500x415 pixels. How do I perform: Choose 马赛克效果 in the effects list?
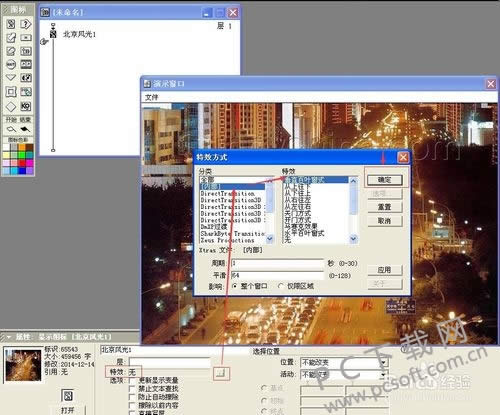point(301,226)
